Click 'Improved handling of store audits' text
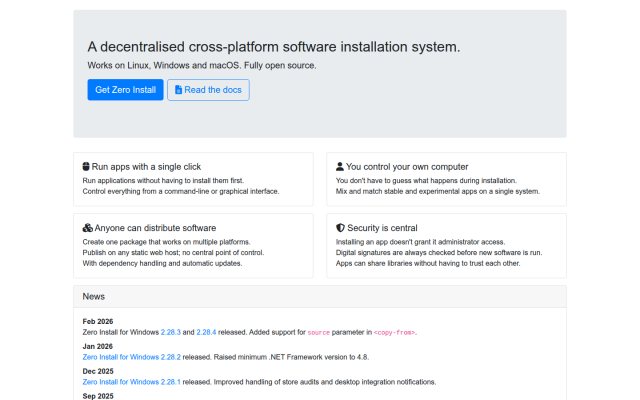The width and height of the screenshot is (640, 400). 324,382
